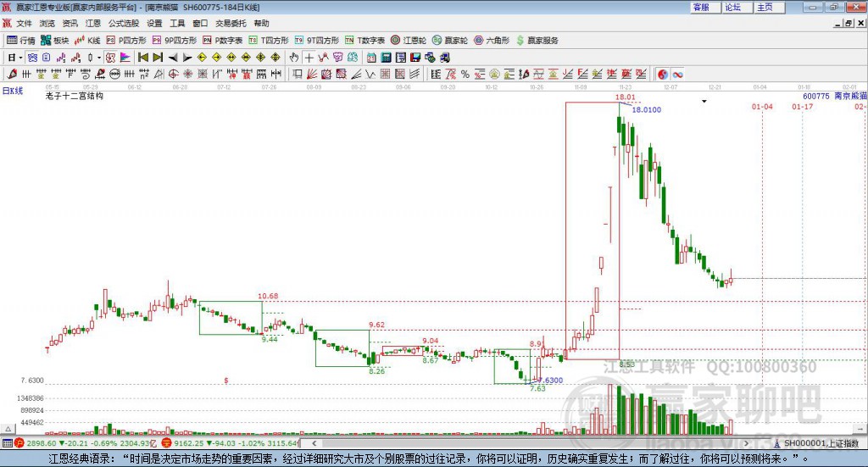Click the gold 金 circle icon
The image size is (868, 467).
494,74
